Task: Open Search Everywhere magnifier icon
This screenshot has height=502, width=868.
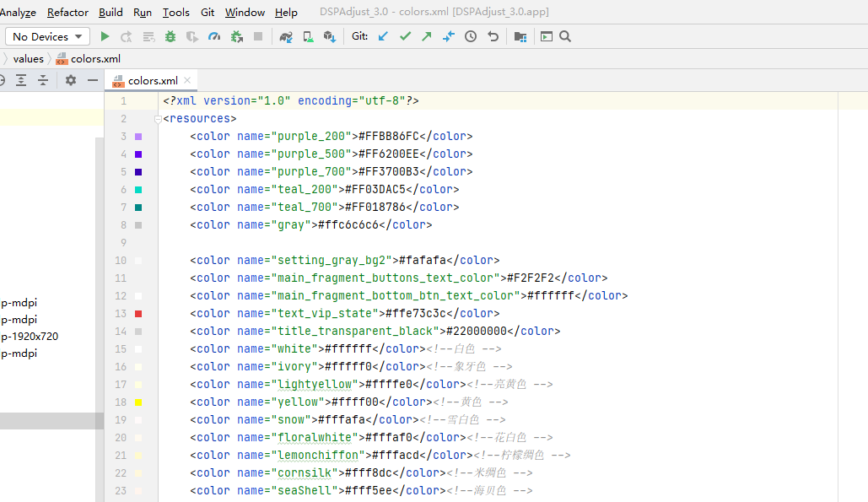Action: tap(565, 36)
